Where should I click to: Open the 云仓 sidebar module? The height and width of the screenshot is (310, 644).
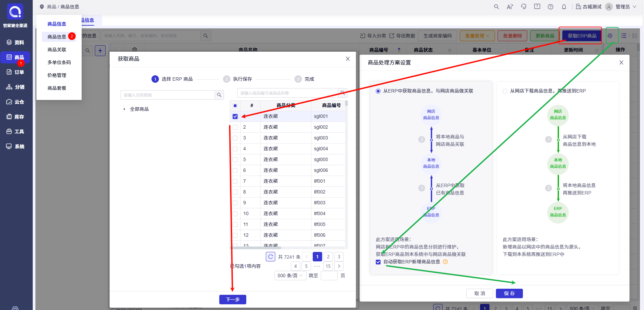16,102
